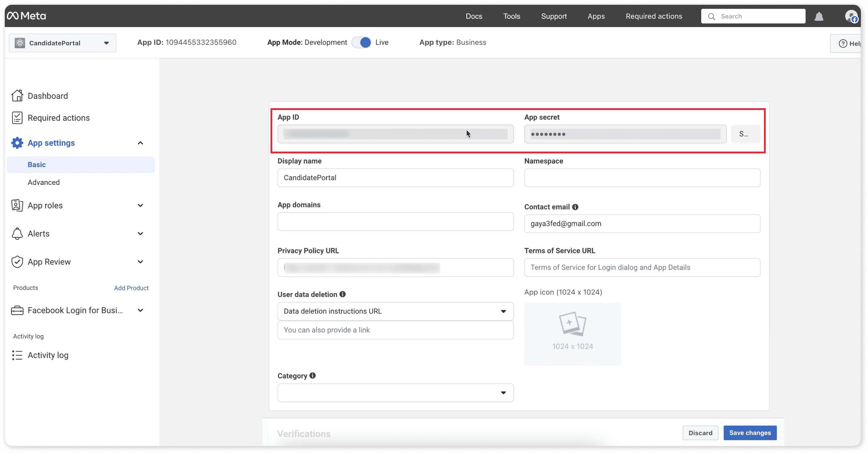The image size is (868, 453).
Task: Toggle App Mode between Development and Live
Action: [361, 43]
